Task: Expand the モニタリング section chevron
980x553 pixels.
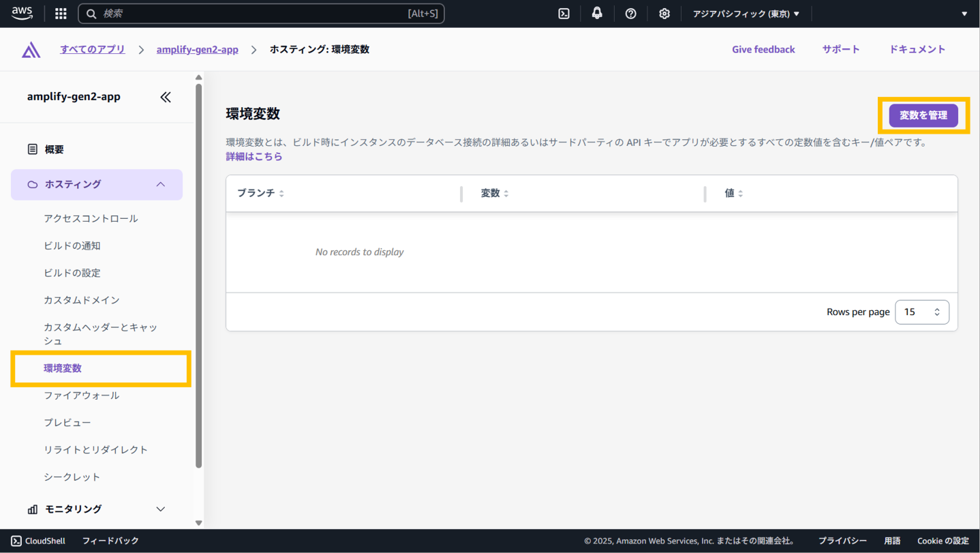Action: click(x=161, y=509)
